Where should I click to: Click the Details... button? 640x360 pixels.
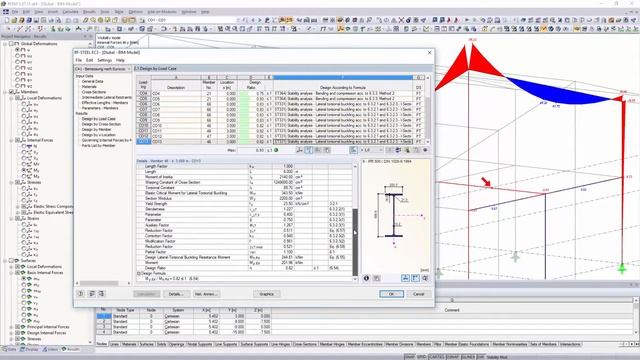176,294
